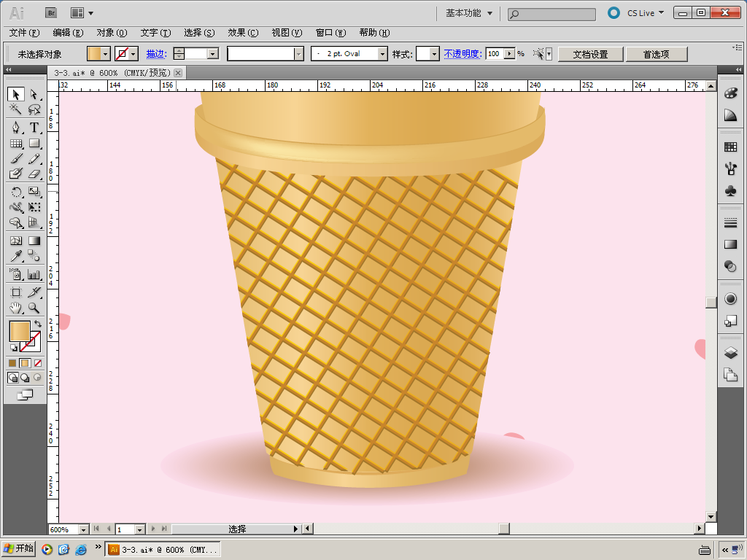
Task: Open the 视图 menu
Action: pos(287,32)
